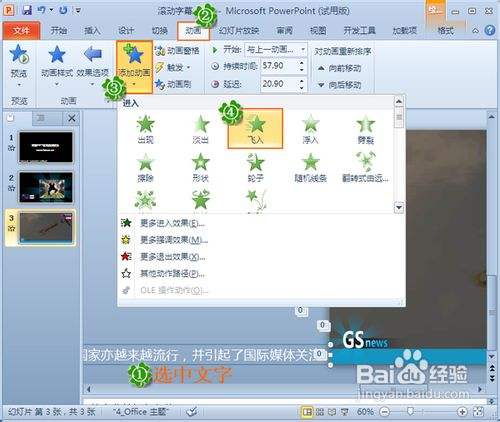Image resolution: width=500 pixels, height=422 pixels.
Task: Click the 持续时间 duration field
Action: coord(279,66)
